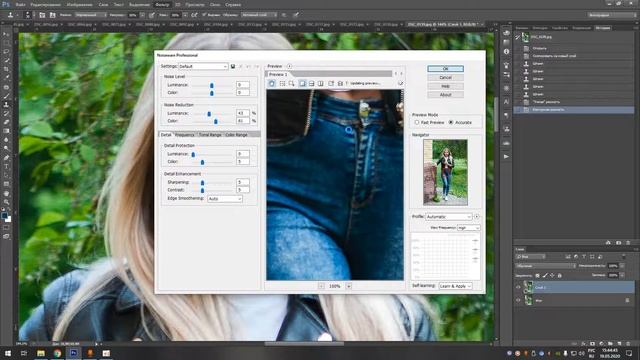
Task: Click Noise Level Luminance slider handle
Action: coord(211,85)
